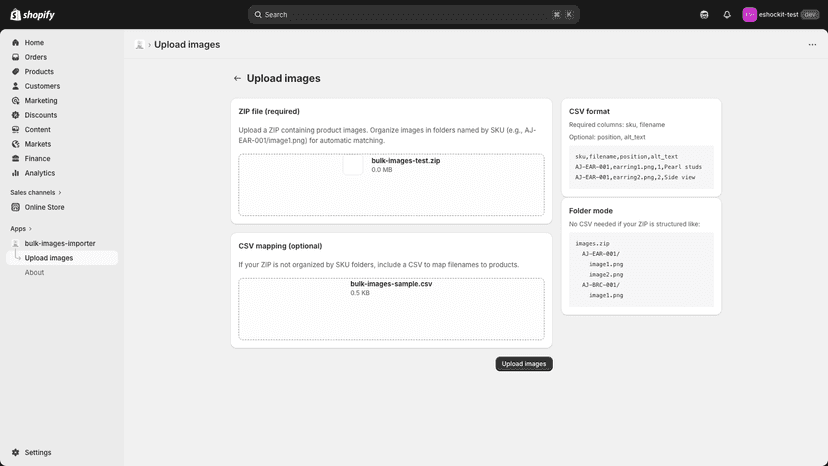This screenshot has height=466, width=828.
Task: Click the Products tag icon
Action: pyautogui.click(x=15, y=71)
